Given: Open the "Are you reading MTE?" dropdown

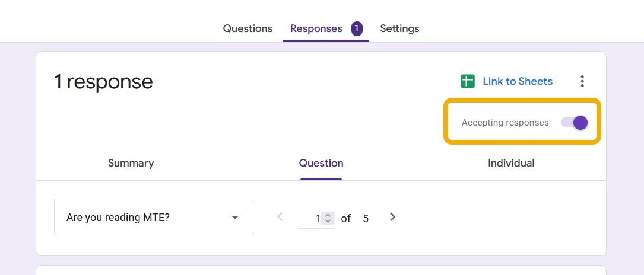Looking at the screenshot, I should pyautogui.click(x=153, y=218).
